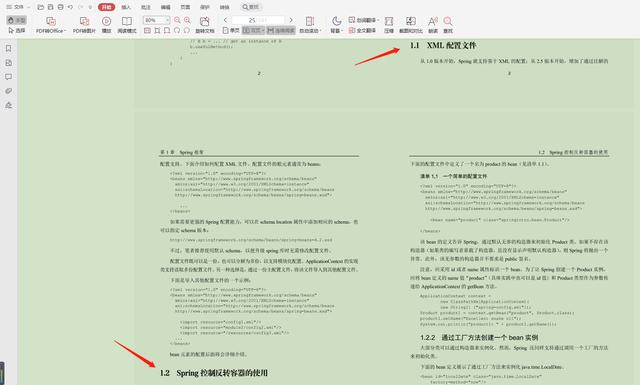Screen dimensions: 640x385
Task: Click the heading 1.1 XML 配置文件
Action: tap(443, 45)
